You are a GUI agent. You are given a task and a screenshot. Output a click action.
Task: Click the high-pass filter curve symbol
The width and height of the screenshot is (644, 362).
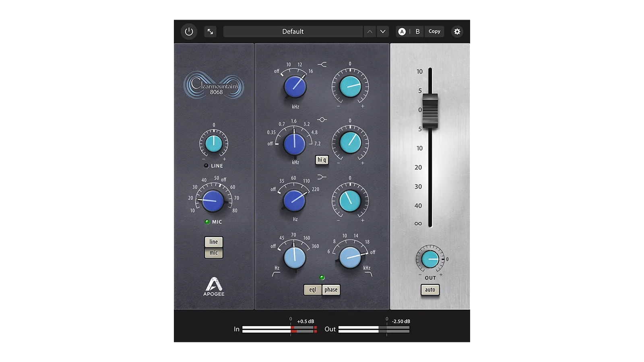tap(276, 274)
